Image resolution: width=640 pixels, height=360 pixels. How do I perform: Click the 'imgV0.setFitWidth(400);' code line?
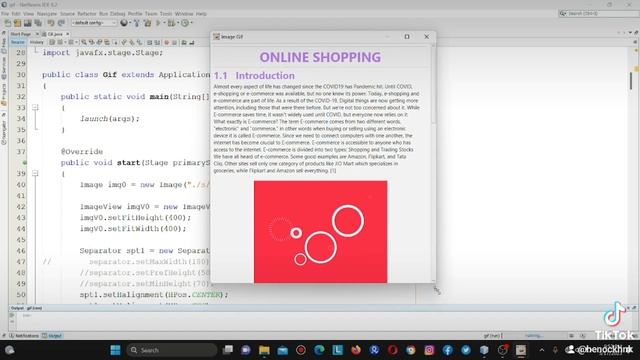tap(133, 229)
